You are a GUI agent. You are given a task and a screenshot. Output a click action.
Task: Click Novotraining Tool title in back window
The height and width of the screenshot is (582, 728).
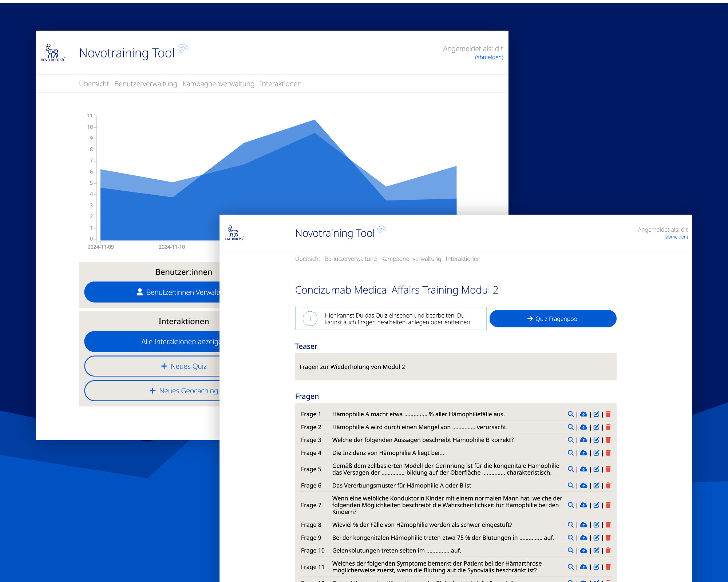pos(127,53)
